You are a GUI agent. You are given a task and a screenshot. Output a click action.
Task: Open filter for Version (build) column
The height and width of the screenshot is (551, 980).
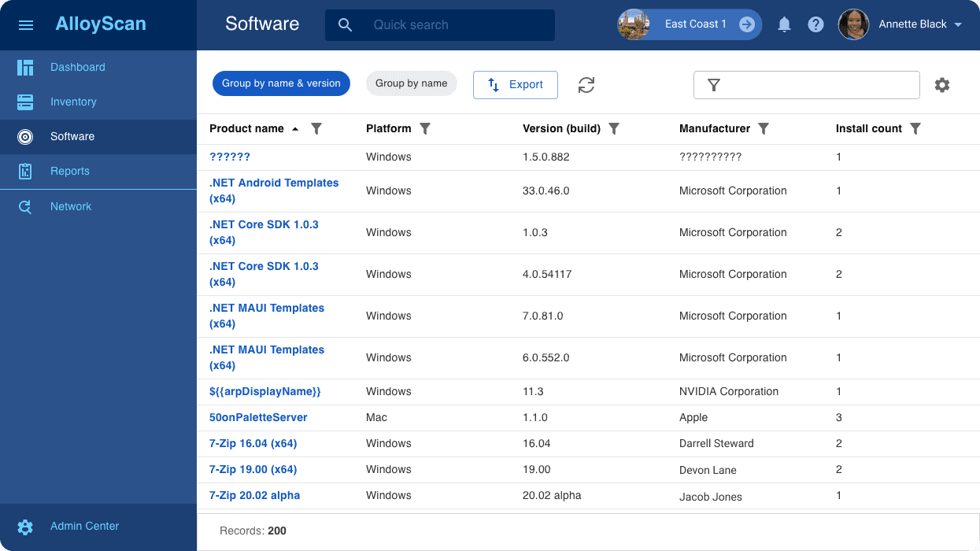[x=615, y=128]
